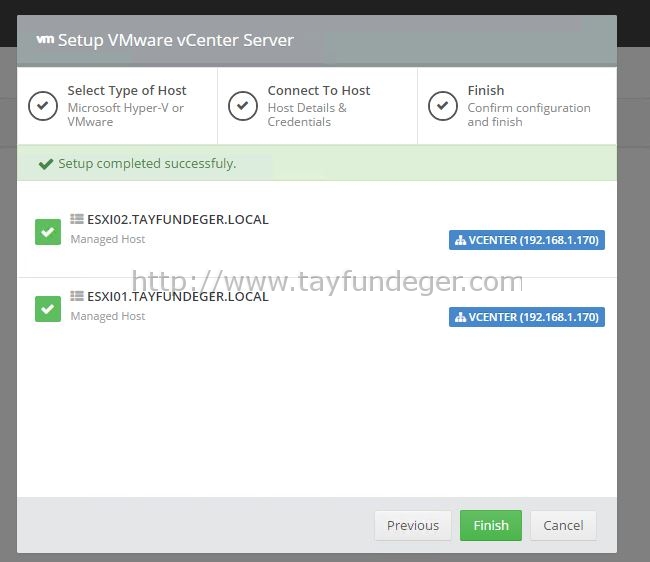Click the checkmark circle for Select Type of Host
This screenshot has width=650, height=562.
point(43,106)
